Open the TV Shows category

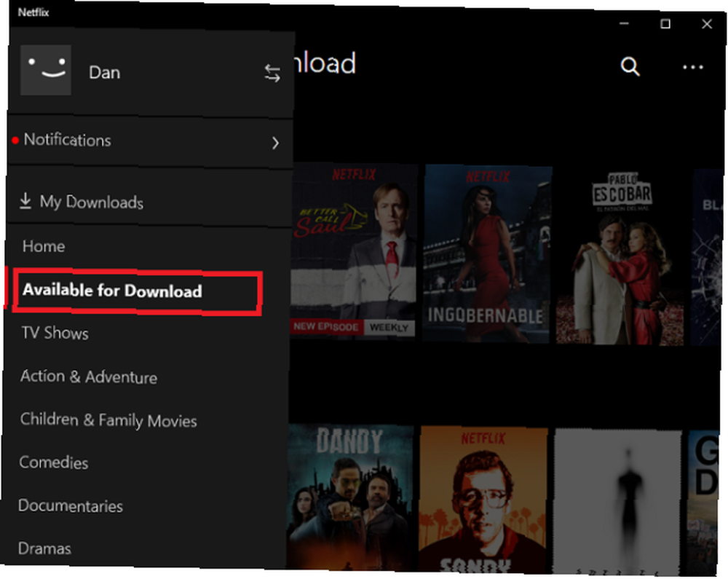click(x=55, y=333)
